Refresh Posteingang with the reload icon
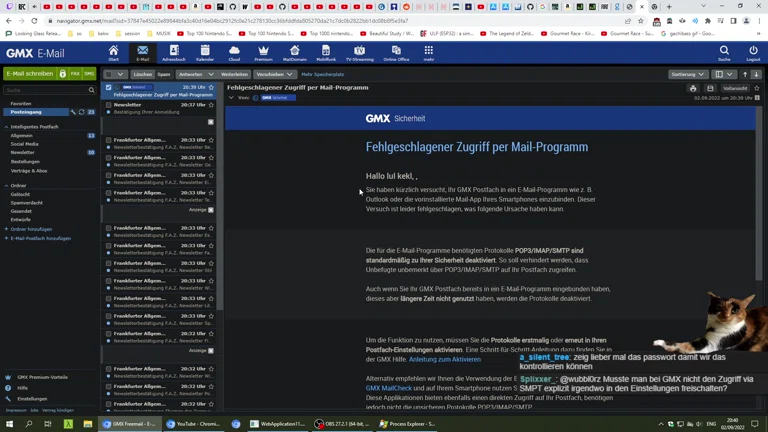 82,112
